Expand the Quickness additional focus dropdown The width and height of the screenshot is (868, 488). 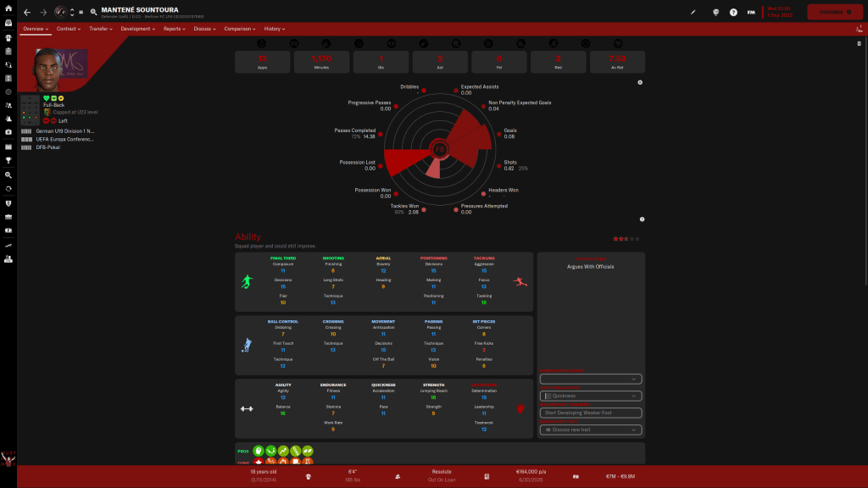(590, 396)
